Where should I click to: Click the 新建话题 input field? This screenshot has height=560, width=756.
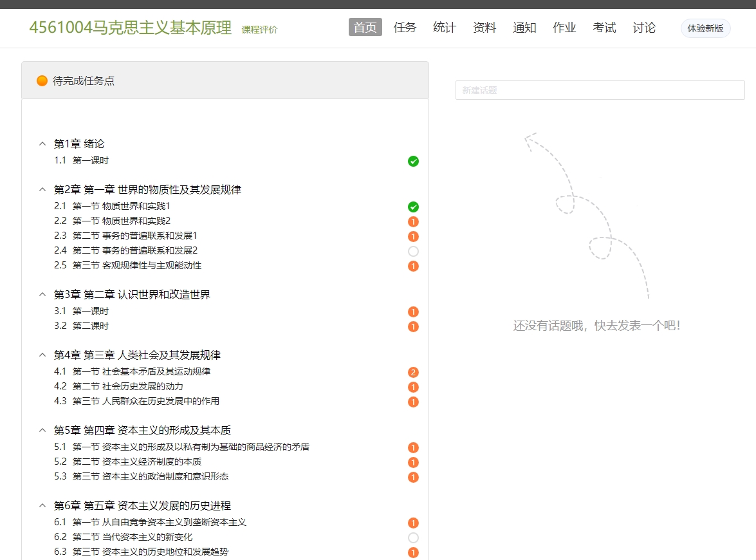(600, 90)
